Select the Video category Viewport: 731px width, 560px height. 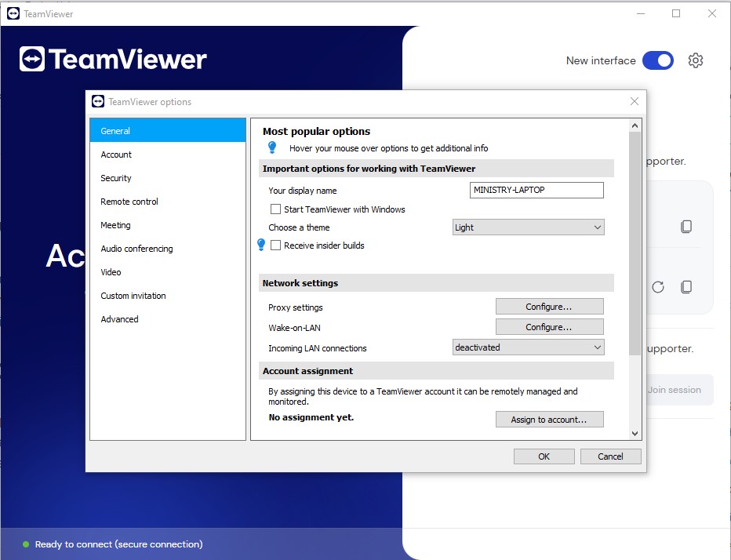click(x=168, y=272)
